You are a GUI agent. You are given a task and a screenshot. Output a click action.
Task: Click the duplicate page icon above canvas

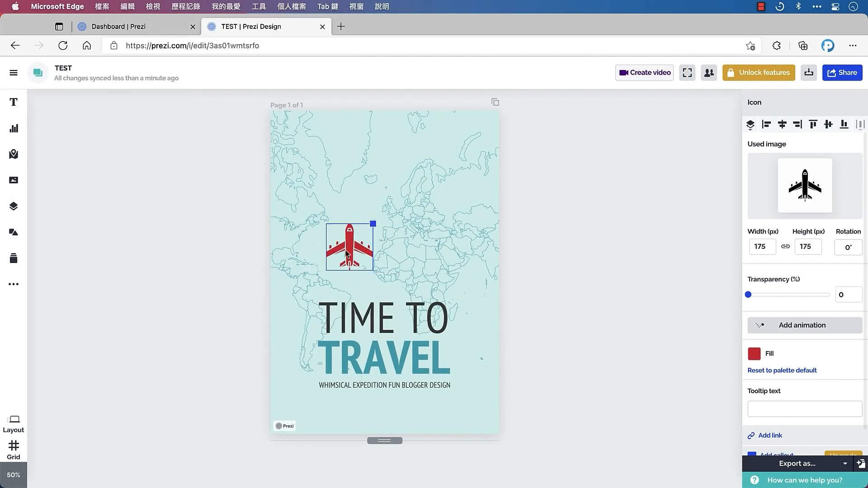click(x=495, y=102)
